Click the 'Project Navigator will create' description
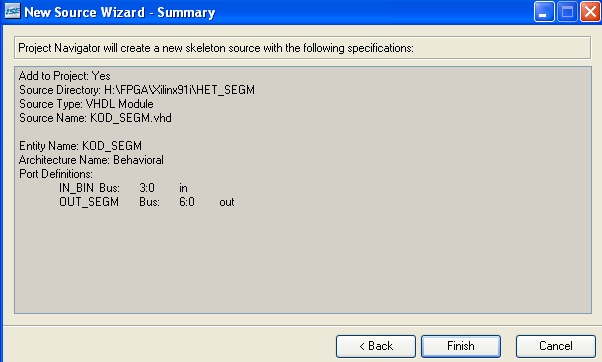The width and height of the screenshot is (602, 362). [x=216, y=48]
